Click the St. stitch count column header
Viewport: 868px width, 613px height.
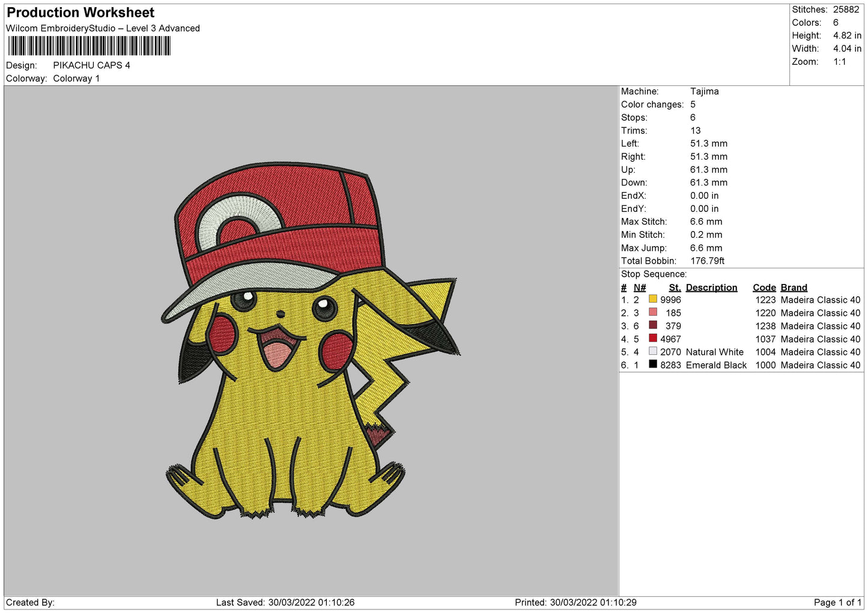(675, 288)
